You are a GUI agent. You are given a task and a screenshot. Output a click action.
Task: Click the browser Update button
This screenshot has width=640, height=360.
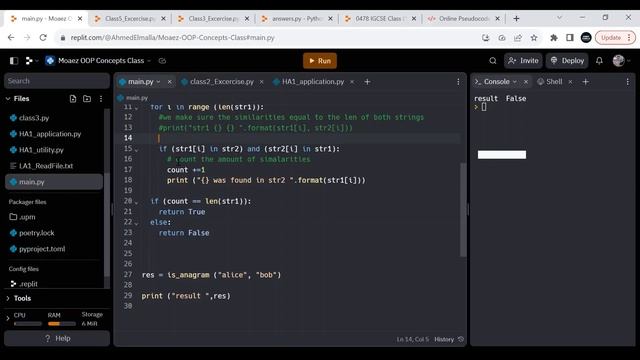[x=615, y=38]
